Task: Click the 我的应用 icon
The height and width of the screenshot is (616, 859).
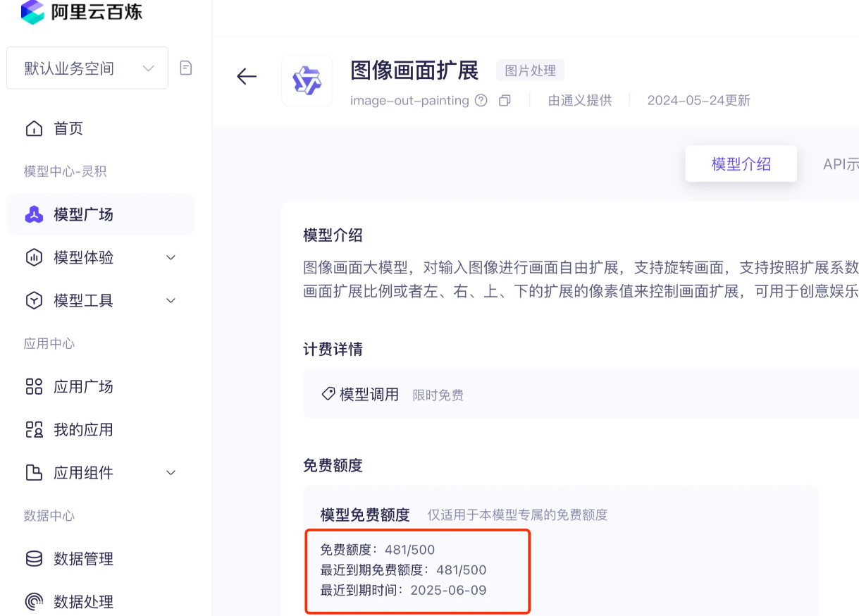Action: click(x=34, y=429)
